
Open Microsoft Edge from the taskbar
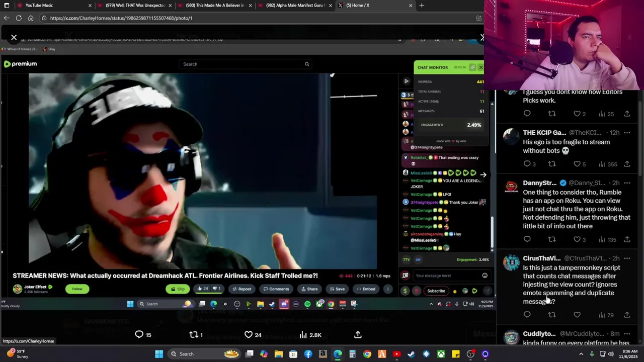338,354
